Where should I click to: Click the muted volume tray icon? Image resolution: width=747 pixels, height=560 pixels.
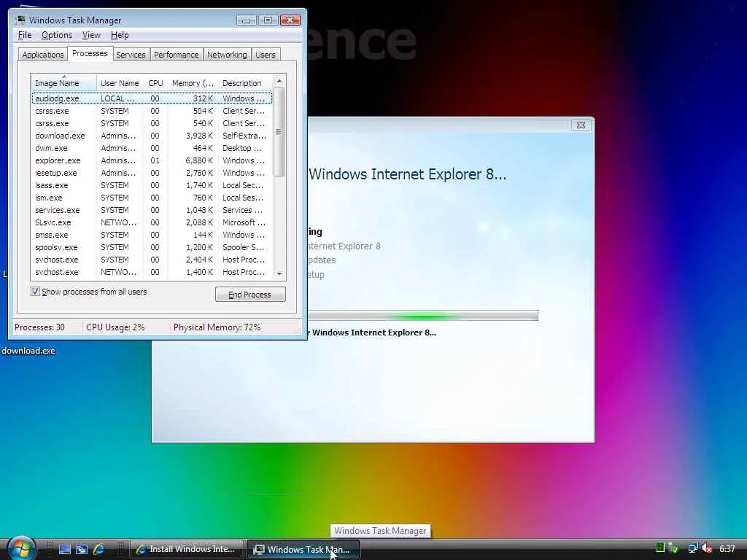point(707,548)
